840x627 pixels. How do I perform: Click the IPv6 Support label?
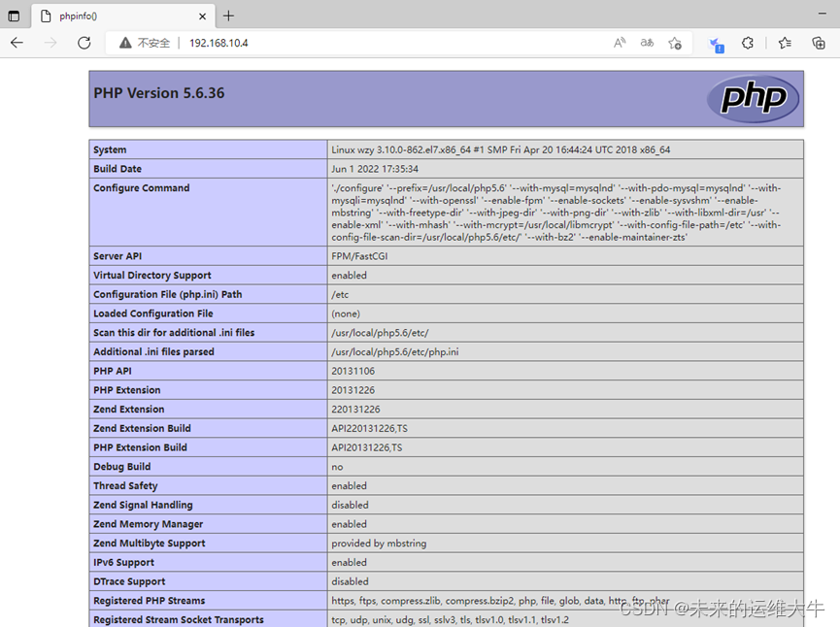pyautogui.click(x=123, y=563)
